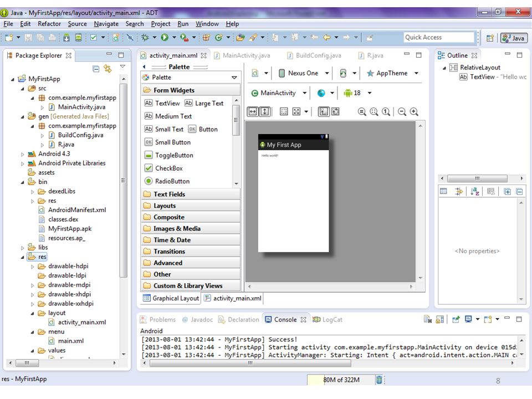Click expand all properties icon

[x=507, y=192]
